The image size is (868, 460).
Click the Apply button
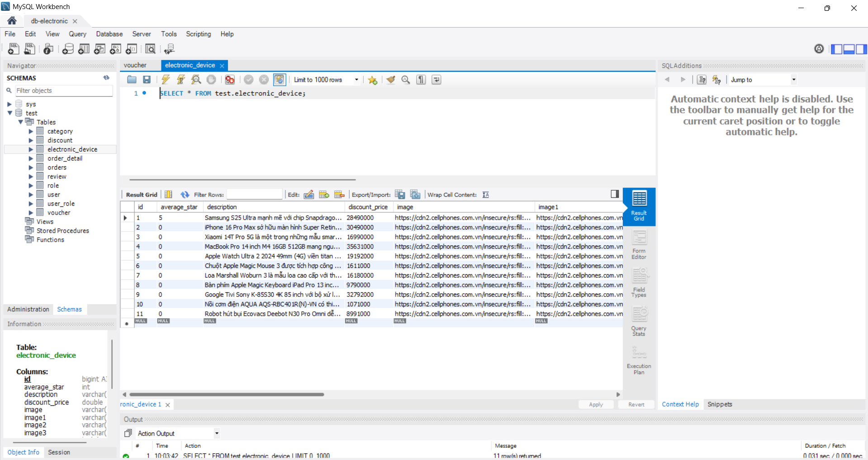click(x=596, y=404)
